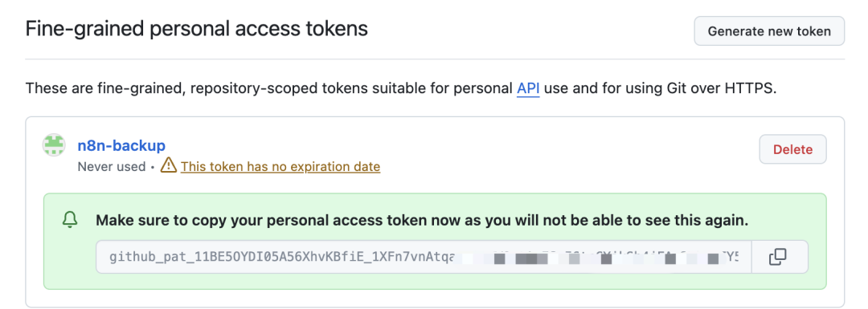The width and height of the screenshot is (868, 309).
Task: Generate a new fine-grained token
Action: [769, 31]
